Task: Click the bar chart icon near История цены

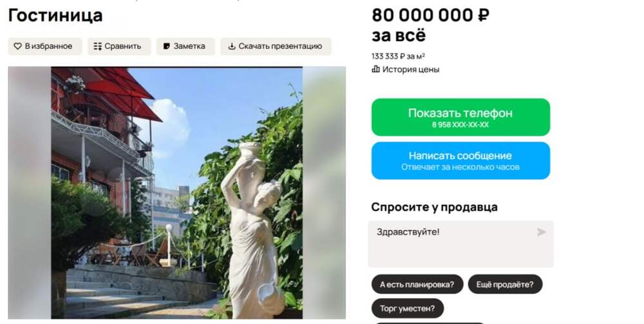Action: tap(375, 69)
